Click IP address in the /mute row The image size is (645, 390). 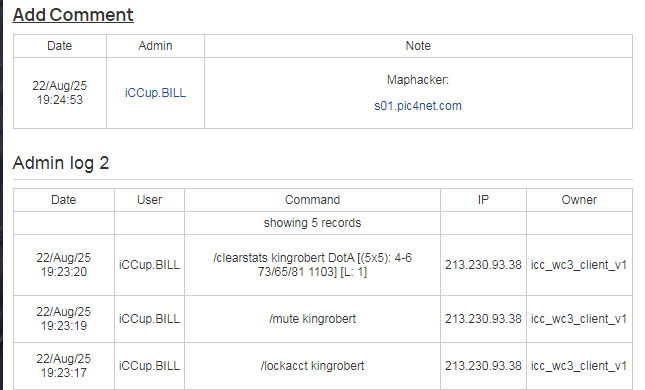click(x=483, y=319)
